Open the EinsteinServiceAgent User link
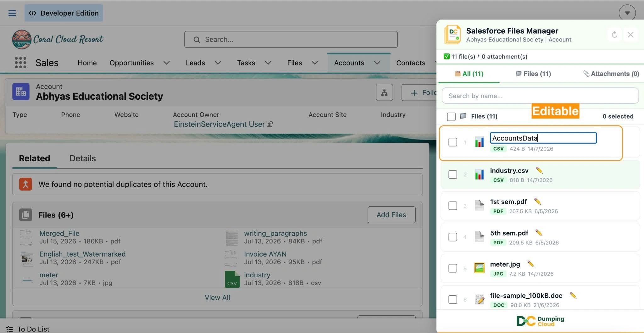The height and width of the screenshot is (333, 644). 219,124
